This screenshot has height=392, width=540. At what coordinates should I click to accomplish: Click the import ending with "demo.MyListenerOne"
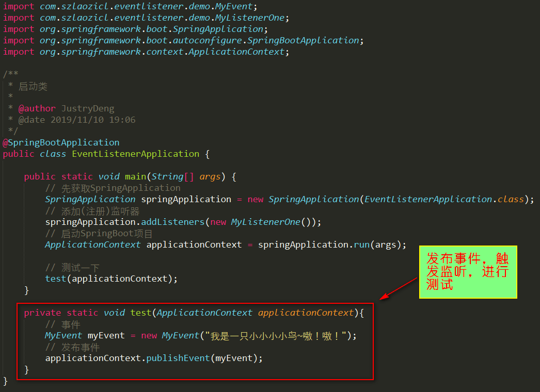pos(146,18)
